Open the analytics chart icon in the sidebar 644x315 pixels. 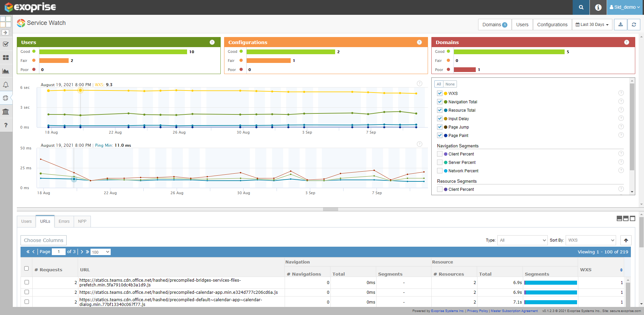tap(6, 71)
